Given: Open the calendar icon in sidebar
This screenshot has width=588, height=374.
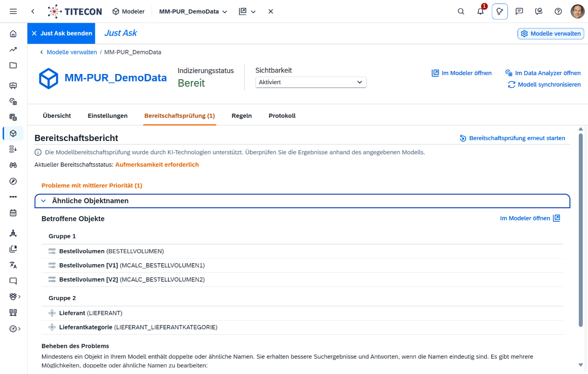Looking at the screenshot, I should [x=13, y=213].
